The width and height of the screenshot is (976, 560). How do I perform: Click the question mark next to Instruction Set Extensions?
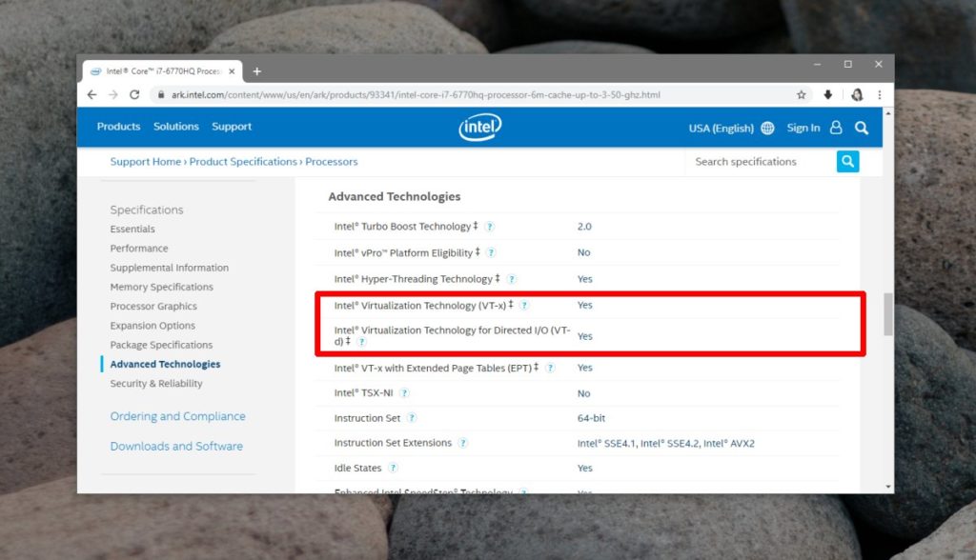(x=464, y=443)
